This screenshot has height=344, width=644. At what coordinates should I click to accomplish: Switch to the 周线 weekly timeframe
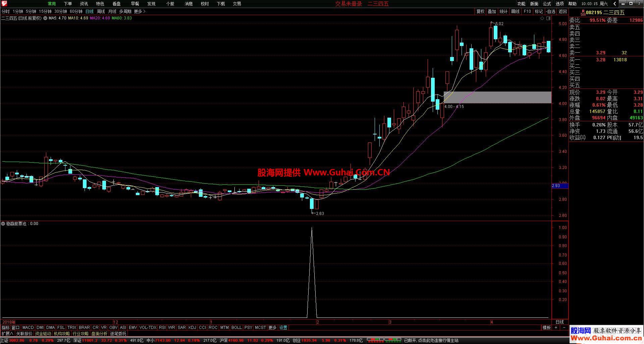click(x=101, y=11)
